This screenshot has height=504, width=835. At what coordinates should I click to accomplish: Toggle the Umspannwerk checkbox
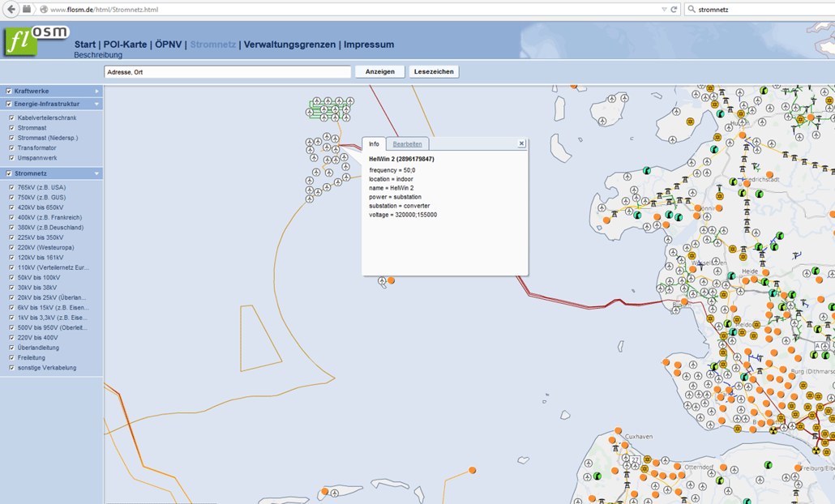tap(12, 158)
